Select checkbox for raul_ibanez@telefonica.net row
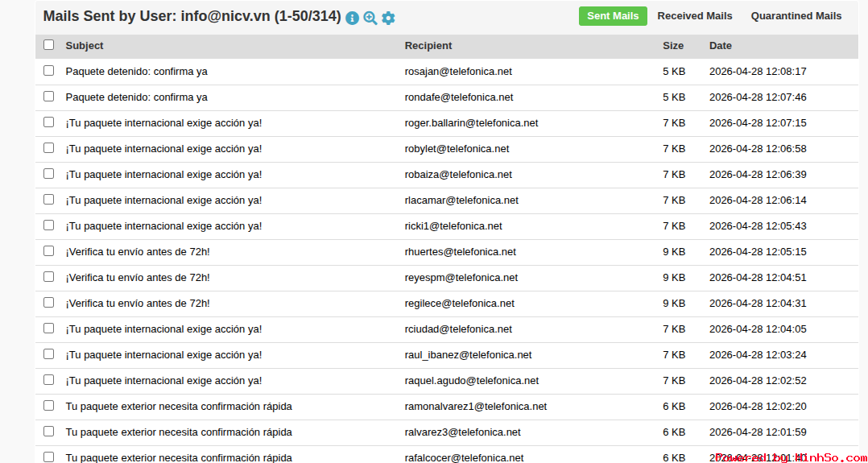 pos(48,354)
